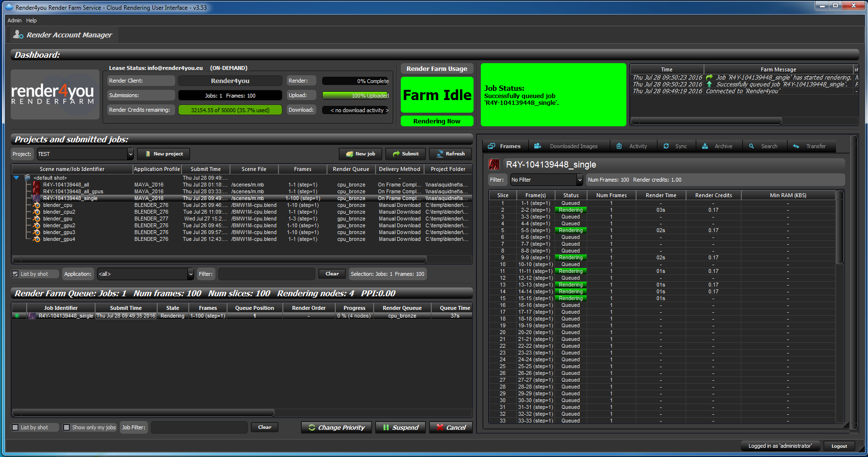Enable Show only my jobs checkbox
The height and width of the screenshot is (457, 868).
click(66, 427)
